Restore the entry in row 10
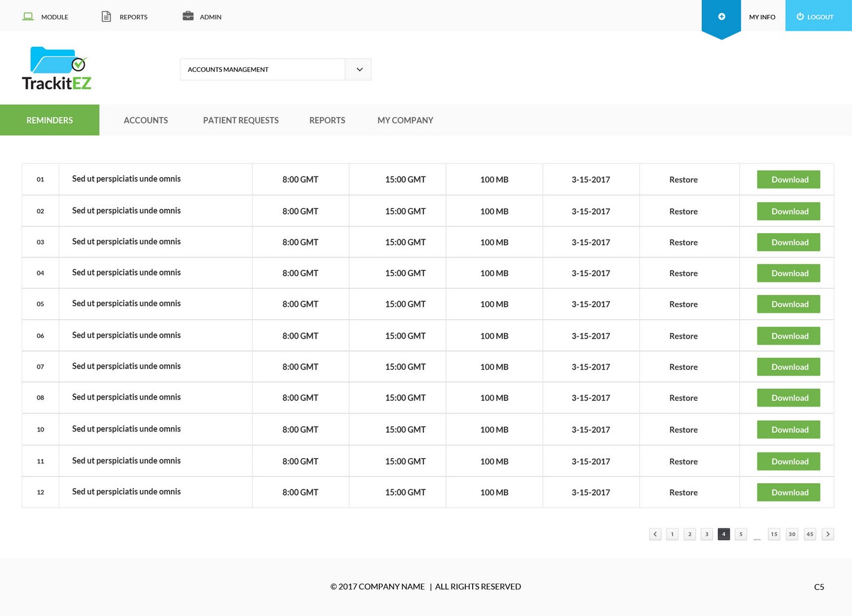This screenshot has height=616, width=852. pyautogui.click(x=683, y=430)
